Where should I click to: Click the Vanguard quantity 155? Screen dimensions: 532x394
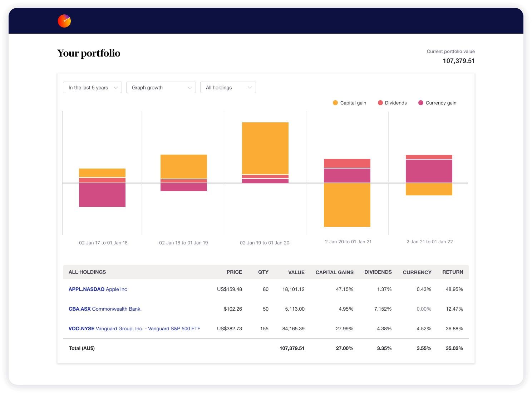264,329
